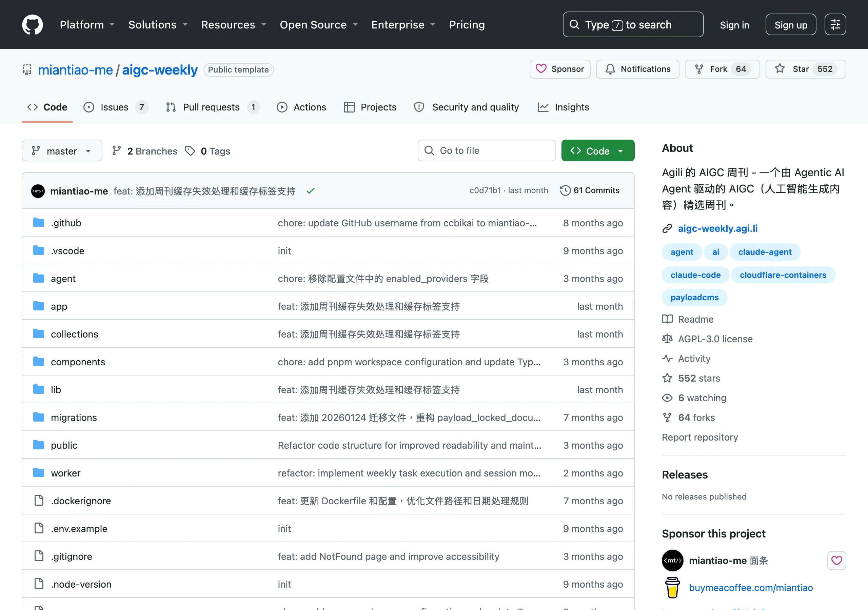This screenshot has height=610, width=868.
Task: Click the .dockerignore file icon
Action: tap(39, 501)
